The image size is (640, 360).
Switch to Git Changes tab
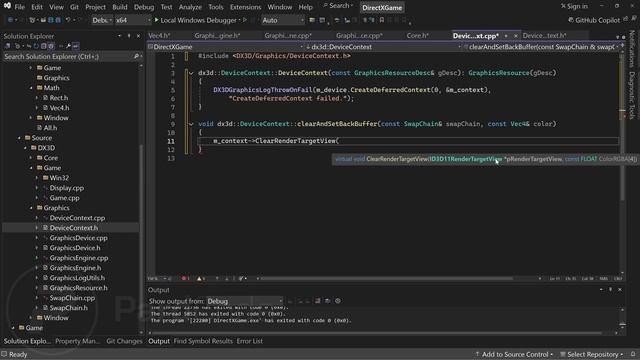[x=124, y=341]
